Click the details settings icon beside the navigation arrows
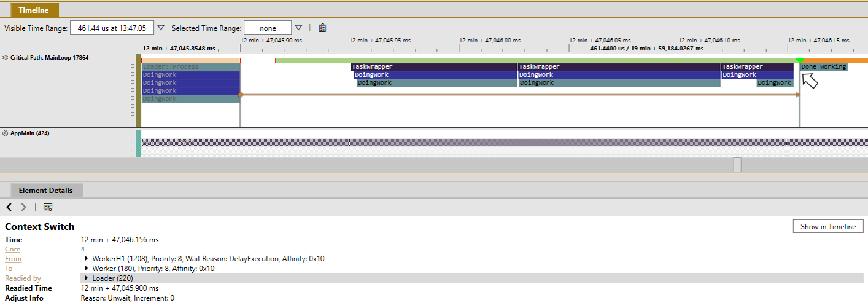This screenshot has width=868, height=308. 48,207
